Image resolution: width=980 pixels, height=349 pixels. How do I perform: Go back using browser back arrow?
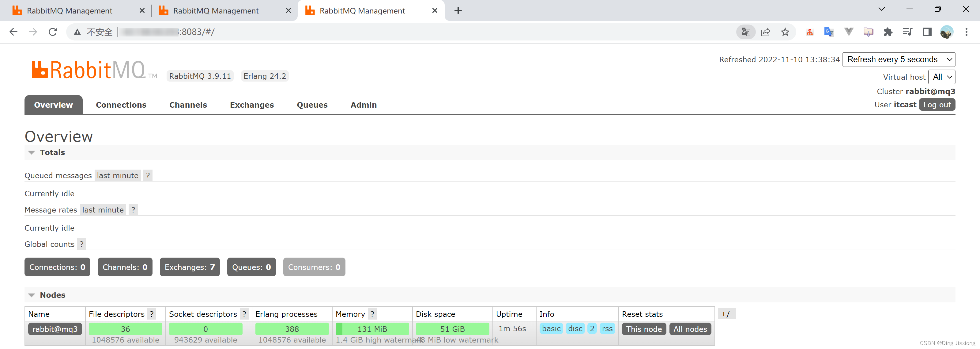click(13, 32)
